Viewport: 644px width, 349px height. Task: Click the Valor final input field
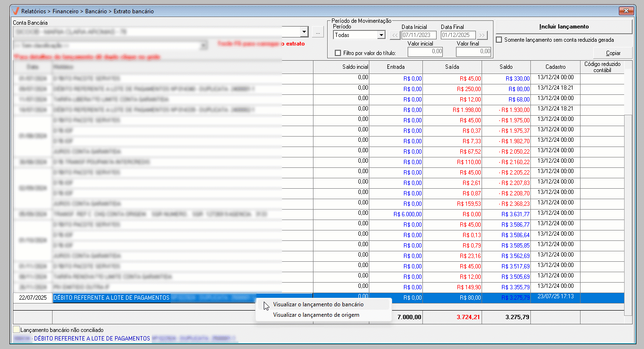pyautogui.click(x=474, y=52)
